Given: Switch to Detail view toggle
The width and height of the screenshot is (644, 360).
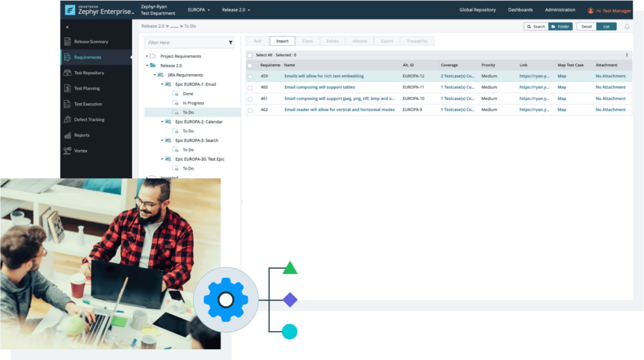Looking at the screenshot, I should 586,26.
